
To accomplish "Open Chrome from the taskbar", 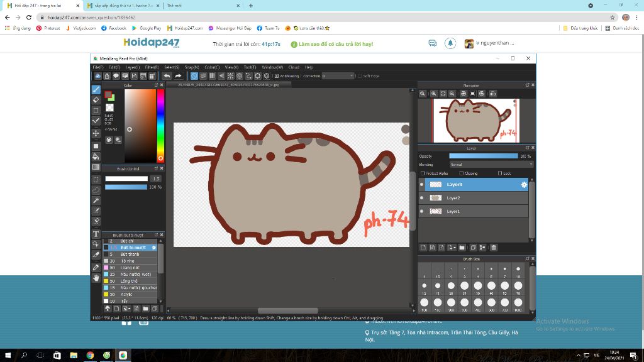I will (90, 356).
